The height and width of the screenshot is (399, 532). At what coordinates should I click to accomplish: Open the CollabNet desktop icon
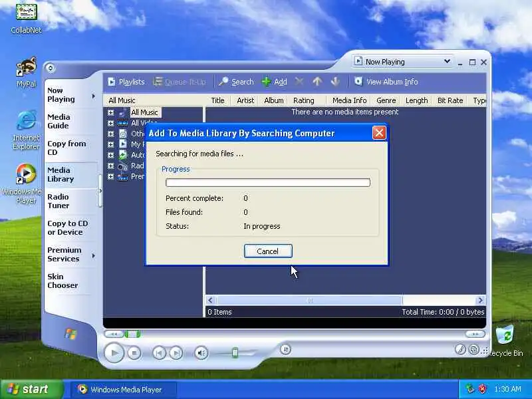point(26,18)
